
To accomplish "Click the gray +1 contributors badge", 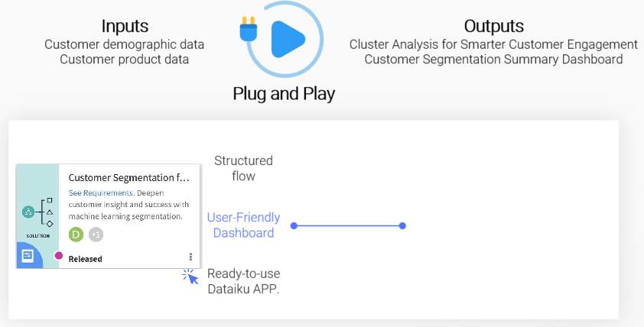I will [96, 235].
